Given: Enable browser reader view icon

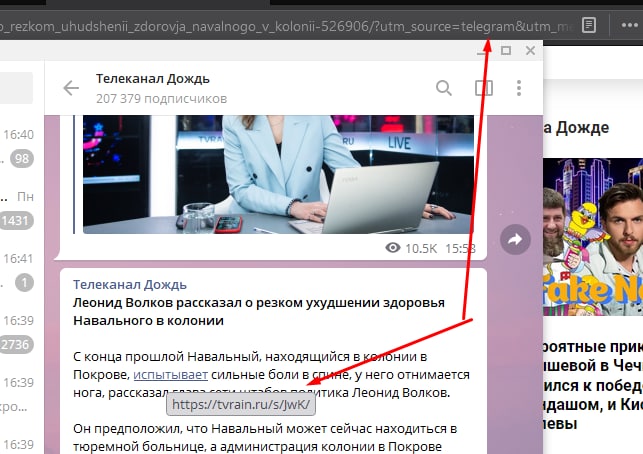Looking at the screenshot, I should pyautogui.click(x=588, y=25).
